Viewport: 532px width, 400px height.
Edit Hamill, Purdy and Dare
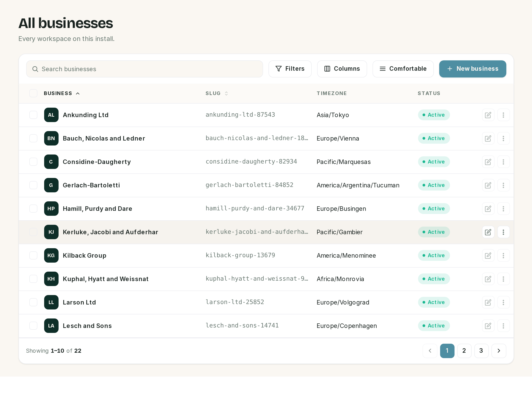tap(488, 209)
